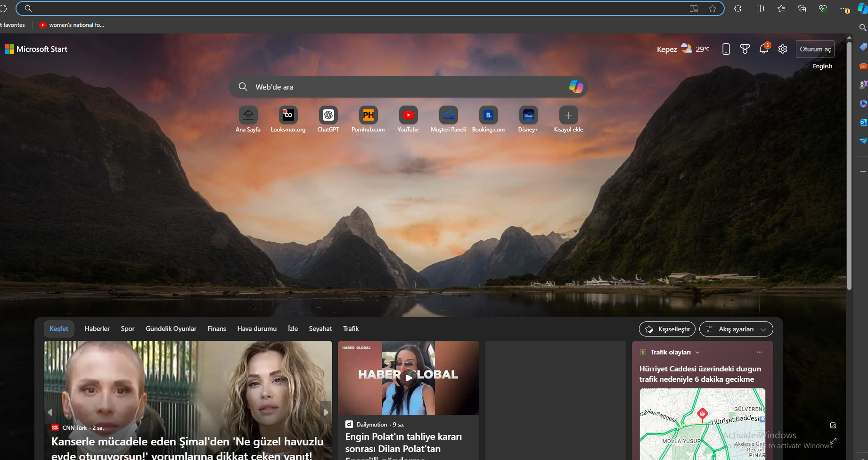868x460 pixels.
Task: Click the page vertical scrollbar
Action: pyautogui.click(x=849, y=165)
